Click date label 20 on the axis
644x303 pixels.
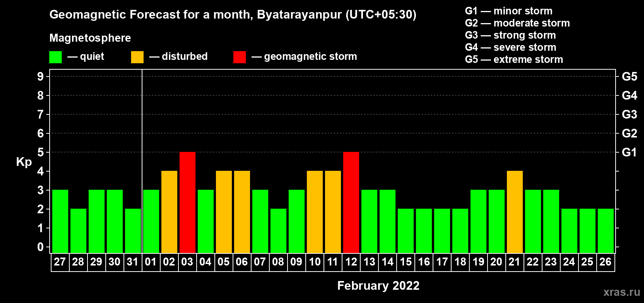496,262
